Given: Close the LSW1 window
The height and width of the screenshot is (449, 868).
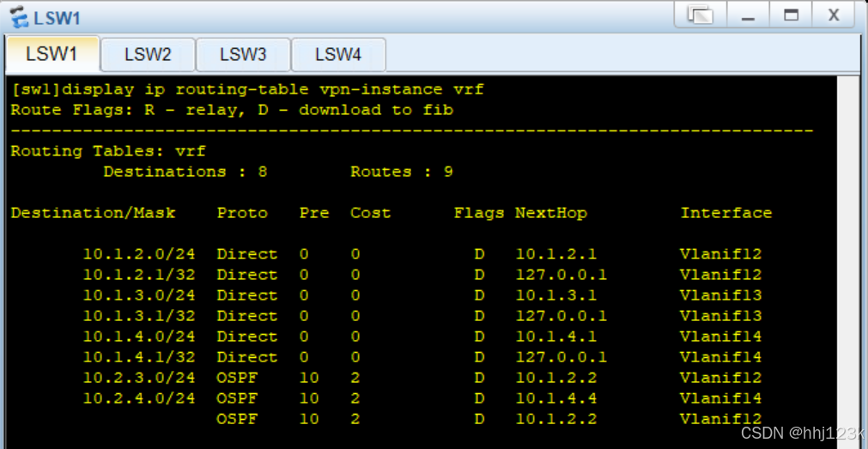Looking at the screenshot, I should pos(834,15).
